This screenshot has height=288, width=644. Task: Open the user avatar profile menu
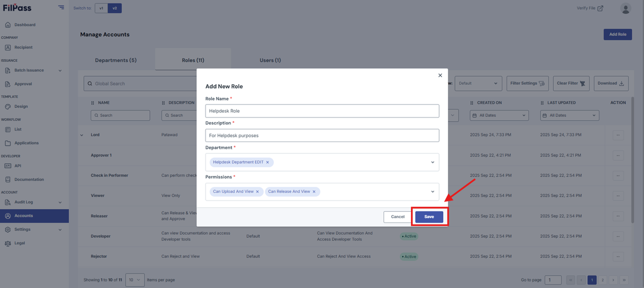coord(625,8)
